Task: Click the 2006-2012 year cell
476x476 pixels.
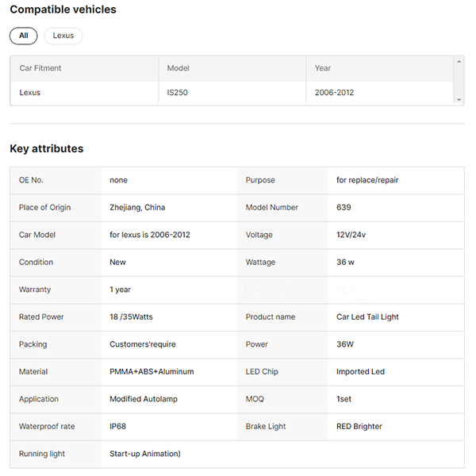Action: 334,93
